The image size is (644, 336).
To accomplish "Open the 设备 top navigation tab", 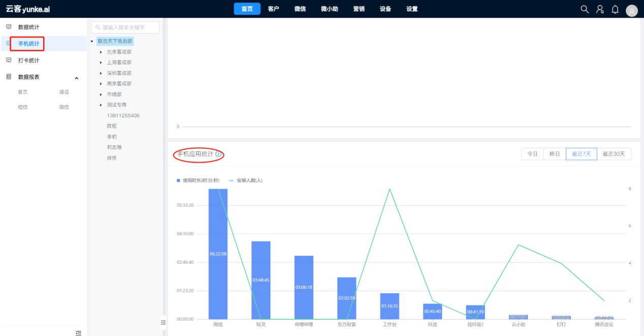I will coord(385,9).
